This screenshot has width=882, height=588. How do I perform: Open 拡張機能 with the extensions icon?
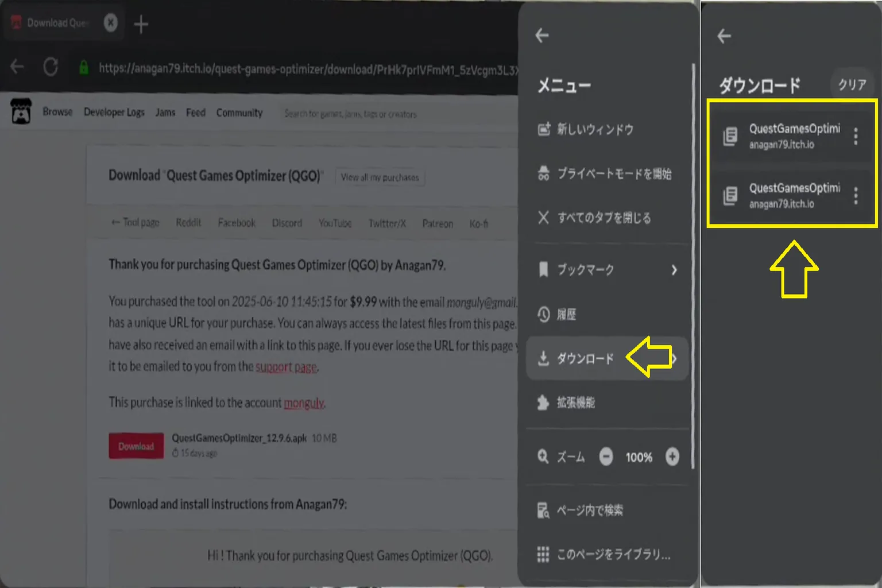coord(542,403)
